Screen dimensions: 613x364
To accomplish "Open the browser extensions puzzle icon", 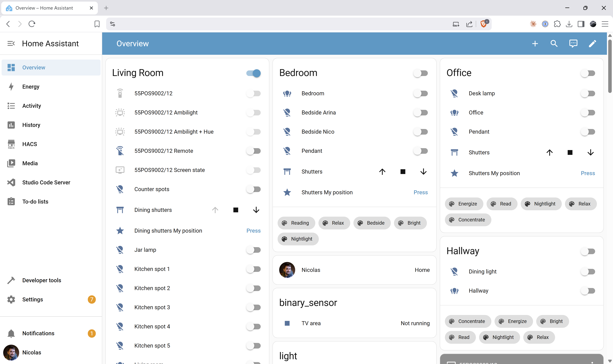I will (x=557, y=24).
